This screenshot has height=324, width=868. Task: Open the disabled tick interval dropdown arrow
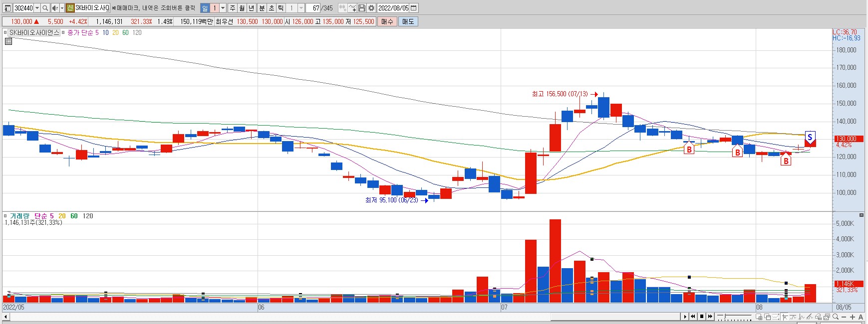pos(301,8)
